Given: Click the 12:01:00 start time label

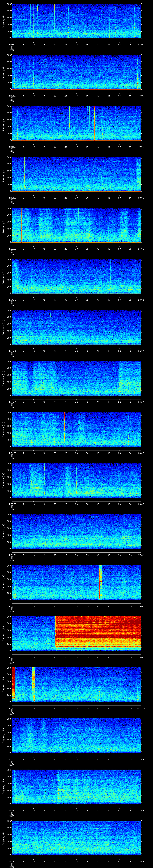Looking at the screenshot, I should click(12, 810).
